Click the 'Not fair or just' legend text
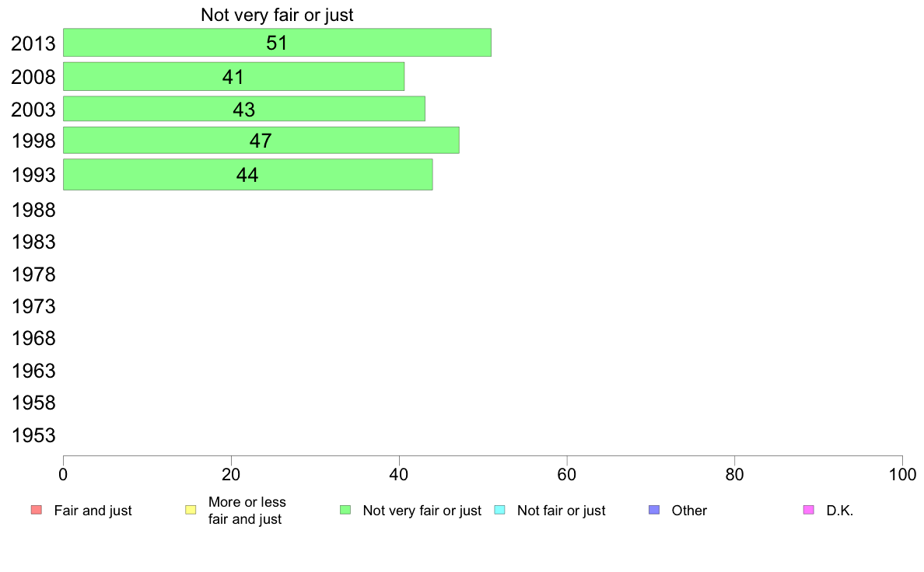This screenshot has height=572, width=924. click(561, 511)
